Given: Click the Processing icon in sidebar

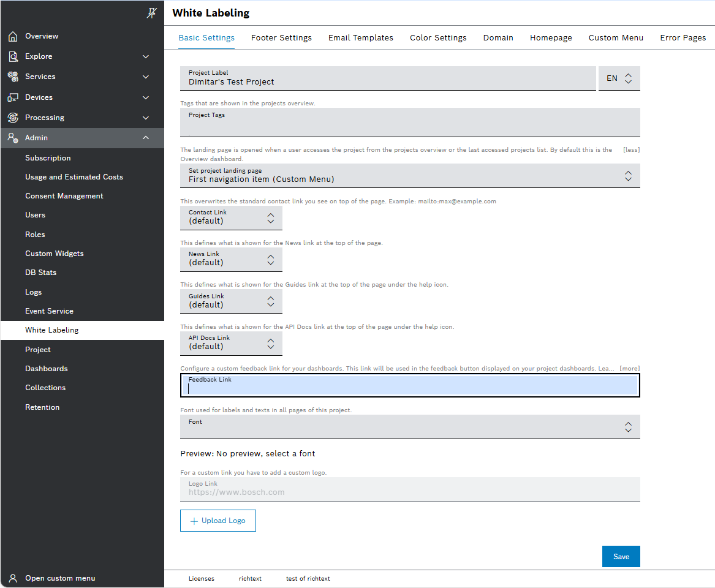Looking at the screenshot, I should tap(13, 118).
